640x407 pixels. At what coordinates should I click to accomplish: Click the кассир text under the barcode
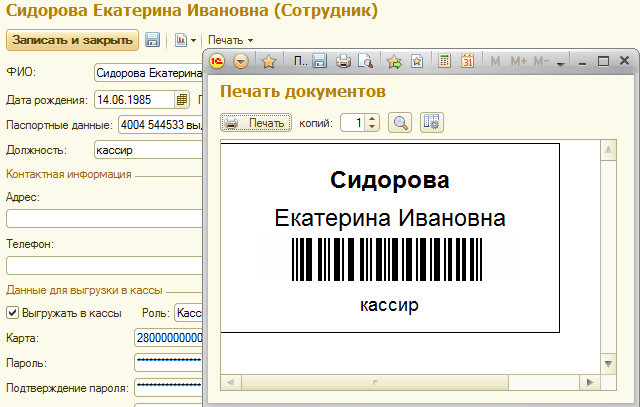point(389,305)
